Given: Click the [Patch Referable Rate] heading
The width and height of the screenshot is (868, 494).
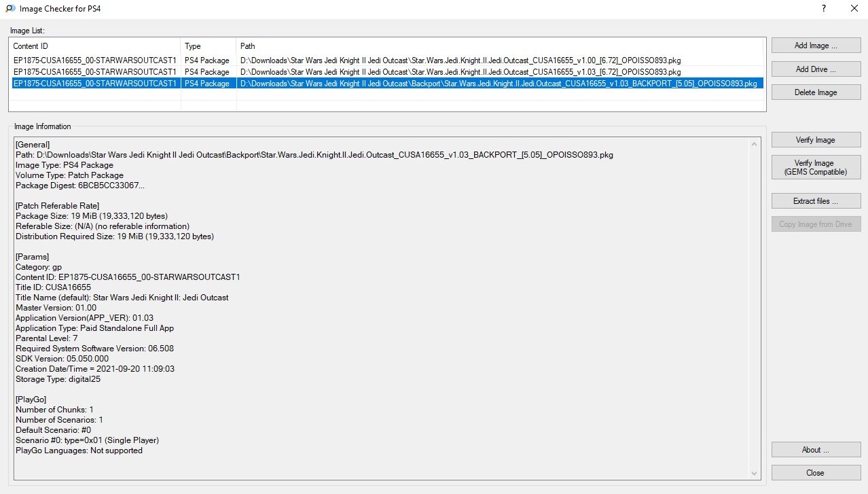Looking at the screenshot, I should pyautogui.click(x=58, y=206).
